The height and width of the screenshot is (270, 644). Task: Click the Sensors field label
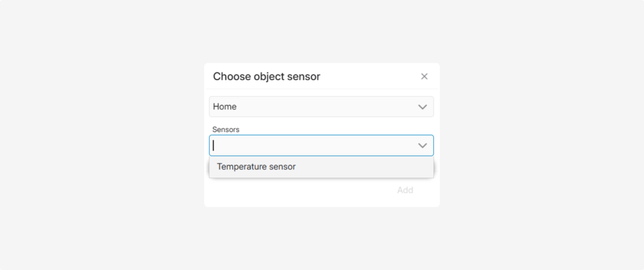coord(226,129)
